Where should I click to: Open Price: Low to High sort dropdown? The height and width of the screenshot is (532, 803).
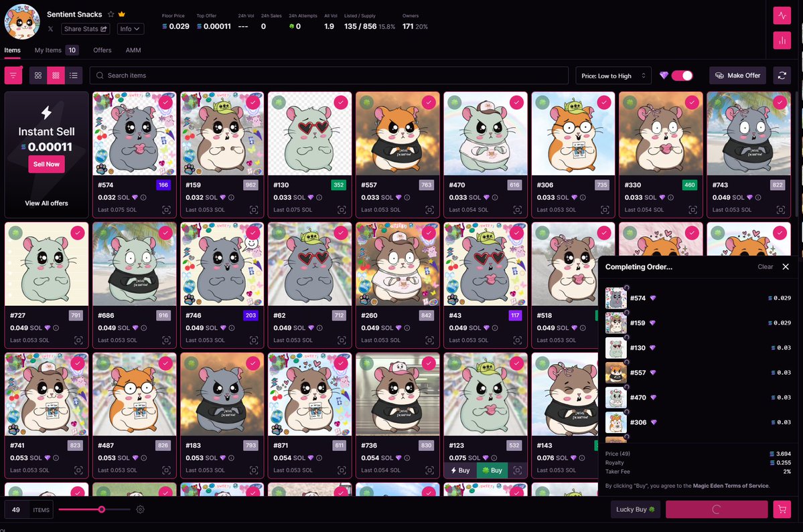(x=613, y=76)
